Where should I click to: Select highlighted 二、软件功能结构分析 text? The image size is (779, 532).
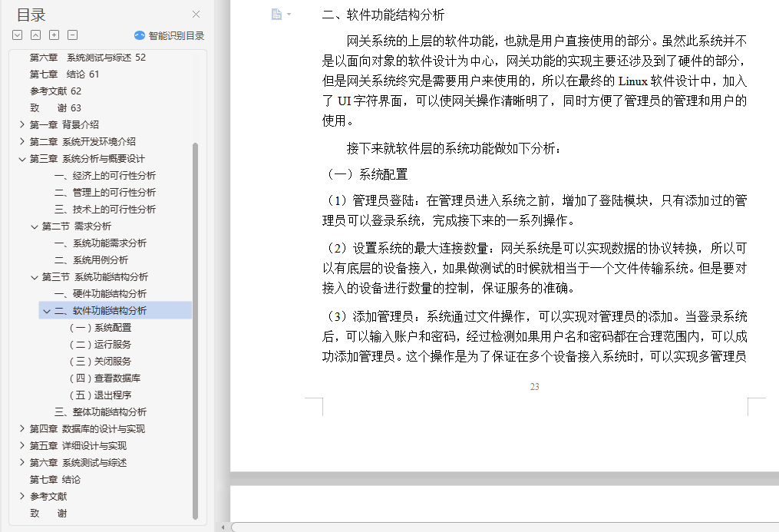pos(101,311)
